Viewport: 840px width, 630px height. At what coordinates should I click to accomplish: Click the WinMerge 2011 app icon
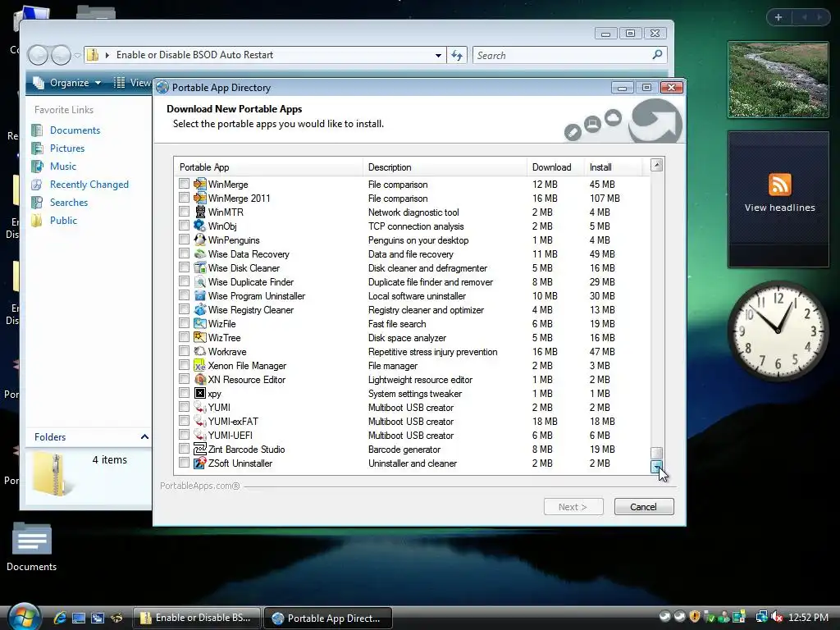[200, 199]
